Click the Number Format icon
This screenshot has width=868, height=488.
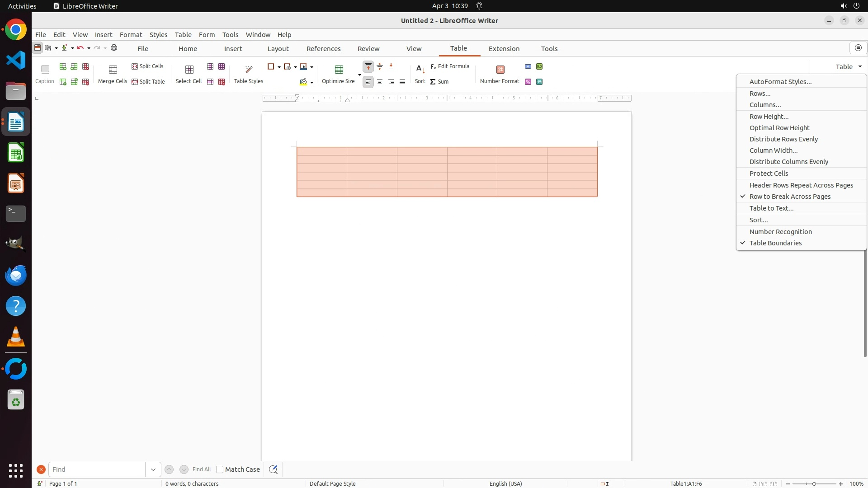click(x=500, y=70)
